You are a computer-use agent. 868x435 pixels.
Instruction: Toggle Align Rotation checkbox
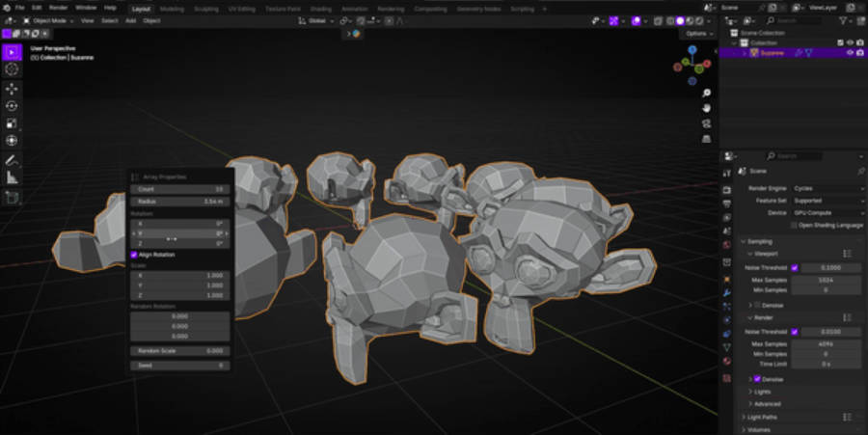(133, 255)
